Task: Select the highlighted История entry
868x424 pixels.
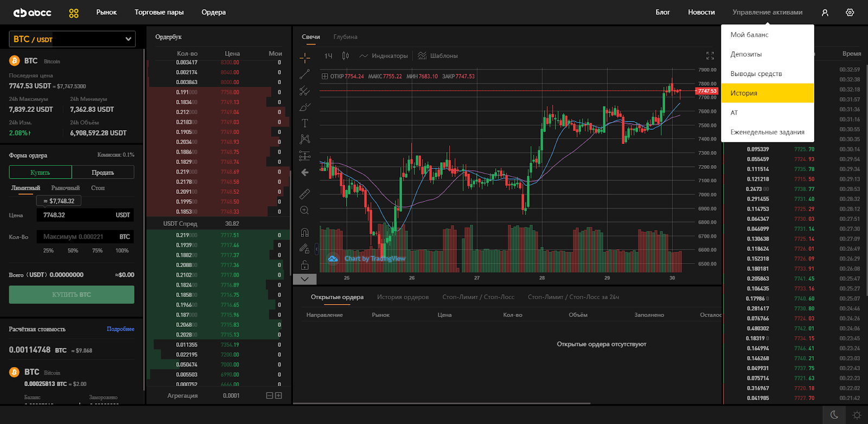Action: tap(768, 93)
